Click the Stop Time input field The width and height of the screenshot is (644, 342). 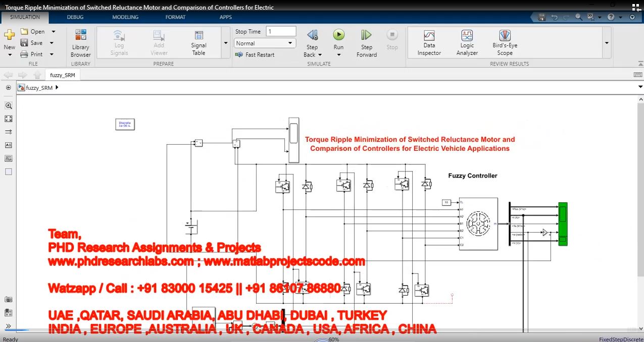tap(280, 31)
